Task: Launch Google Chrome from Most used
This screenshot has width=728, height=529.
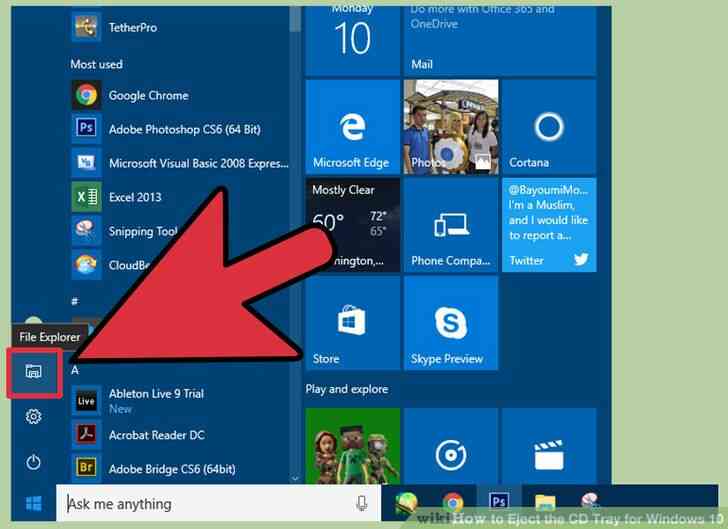Action: (x=180, y=95)
